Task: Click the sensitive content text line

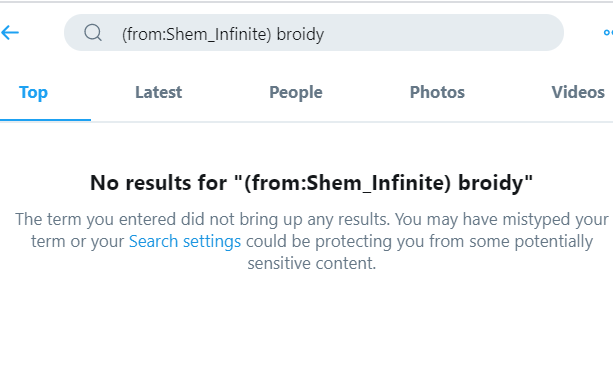Action: [312, 263]
